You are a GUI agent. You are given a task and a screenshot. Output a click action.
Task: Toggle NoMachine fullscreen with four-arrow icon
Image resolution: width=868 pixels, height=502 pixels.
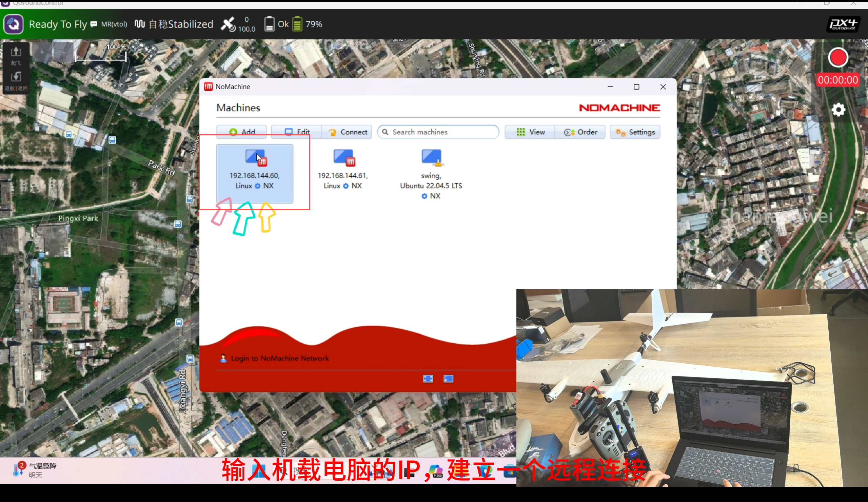pyautogui.click(x=428, y=379)
